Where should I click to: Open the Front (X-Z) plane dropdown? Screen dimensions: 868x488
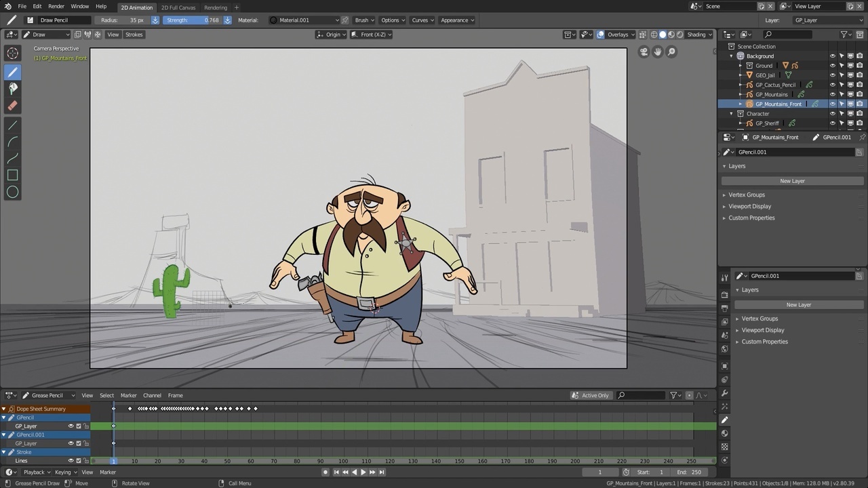[372, 35]
